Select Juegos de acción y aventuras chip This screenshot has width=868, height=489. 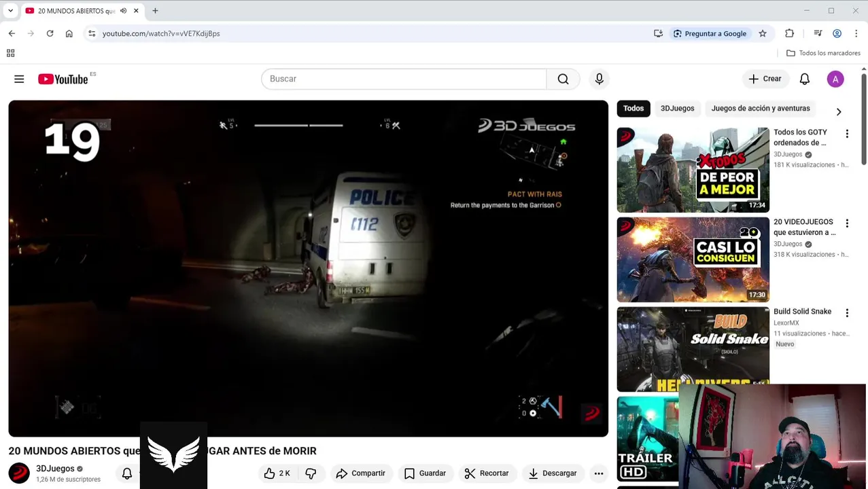pos(760,108)
